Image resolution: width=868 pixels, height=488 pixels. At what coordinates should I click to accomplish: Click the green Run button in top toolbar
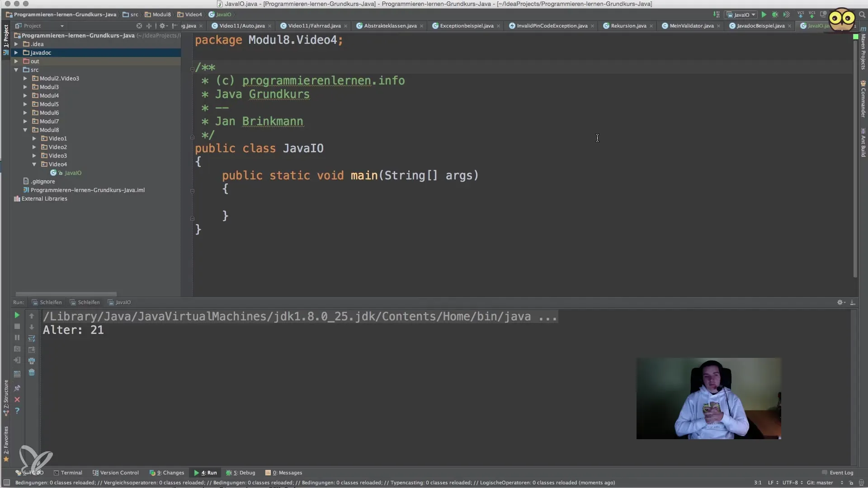point(764,15)
